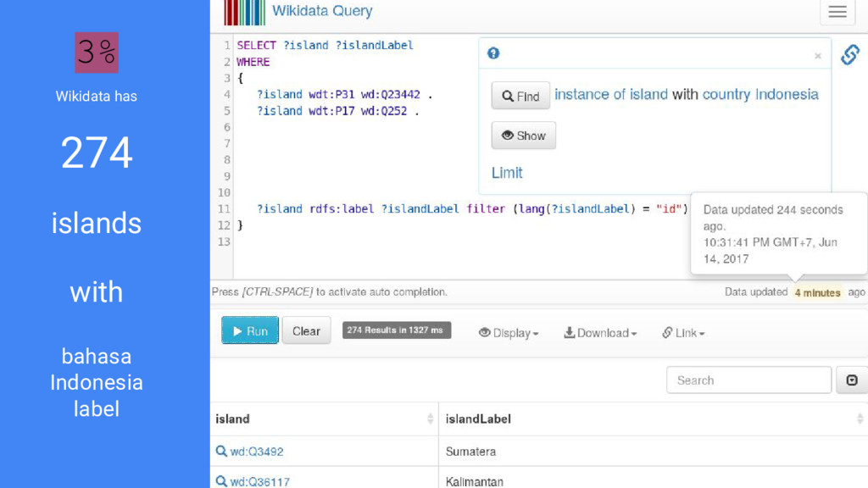Click the chain-link icon beside the editor
868x488 pixels.
pos(849,54)
